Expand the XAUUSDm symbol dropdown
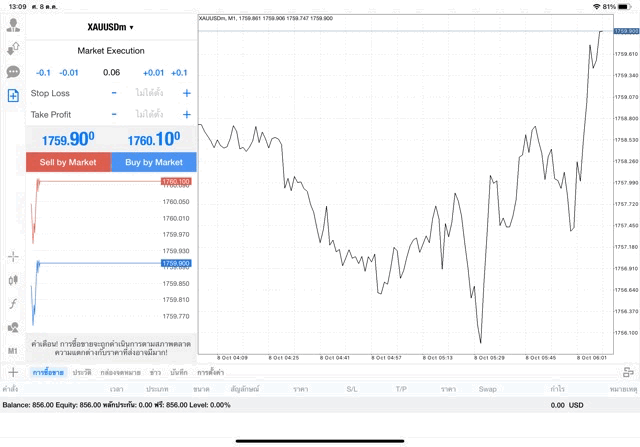 tap(111, 27)
